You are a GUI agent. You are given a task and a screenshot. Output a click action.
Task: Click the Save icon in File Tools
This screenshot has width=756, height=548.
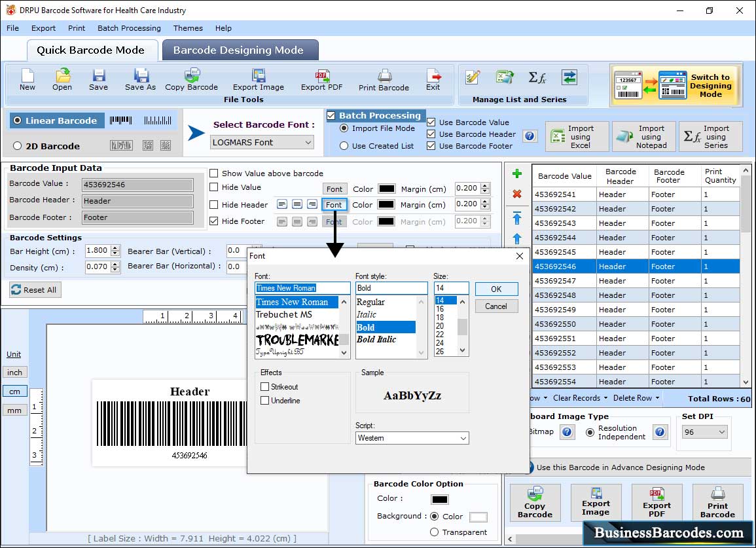coord(98,80)
